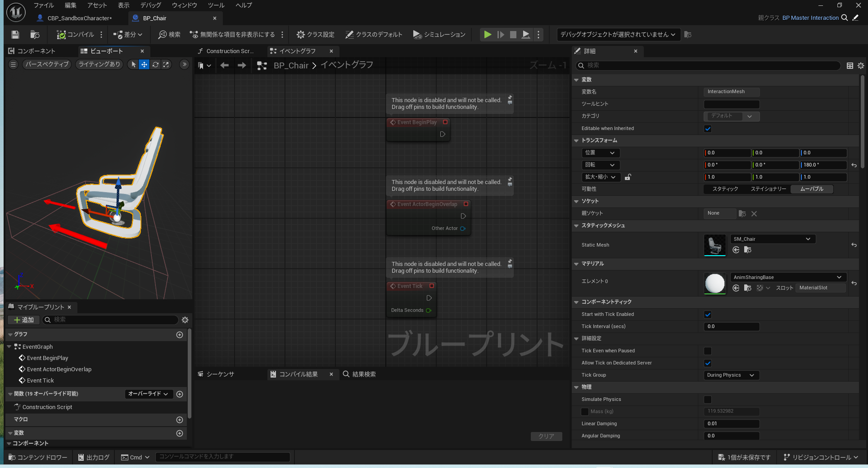
Task: Switch to the Find Results (結果検索) tab
Action: 360,374
